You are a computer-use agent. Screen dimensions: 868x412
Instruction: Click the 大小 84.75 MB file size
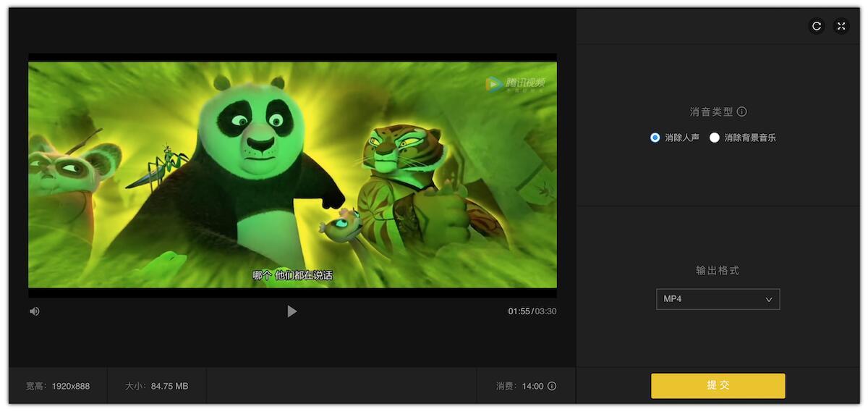click(156, 386)
